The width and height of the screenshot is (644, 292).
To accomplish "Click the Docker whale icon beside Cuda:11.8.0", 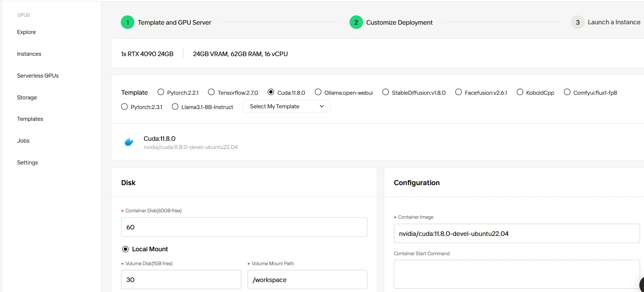I will point(129,142).
